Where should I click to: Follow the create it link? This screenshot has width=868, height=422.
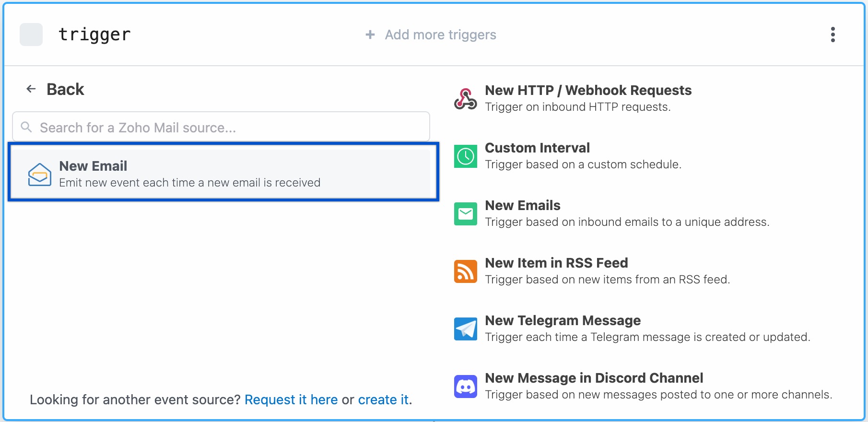coord(384,399)
